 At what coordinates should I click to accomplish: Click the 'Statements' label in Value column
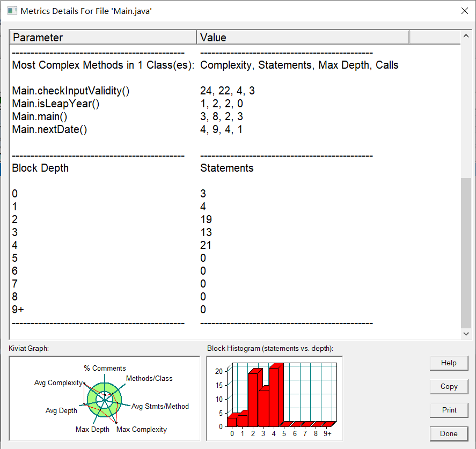tap(227, 168)
